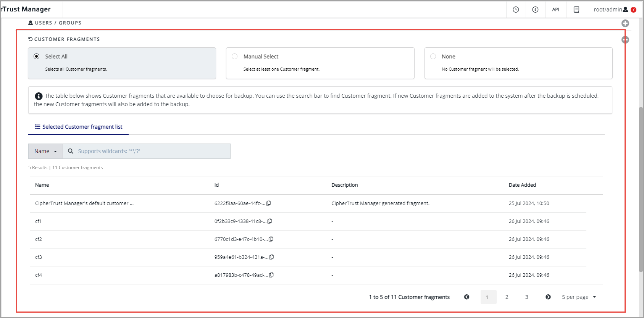Click the info icon in top bar
644x318 pixels.
[x=535, y=10]
